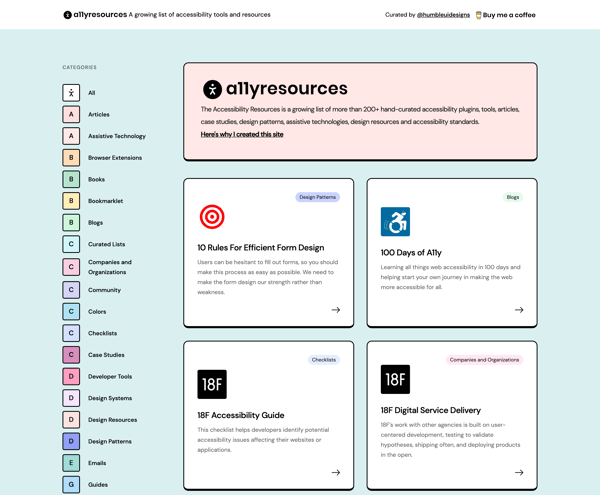Click the Blogs 'B' letter tile

[x=71, y=222]
